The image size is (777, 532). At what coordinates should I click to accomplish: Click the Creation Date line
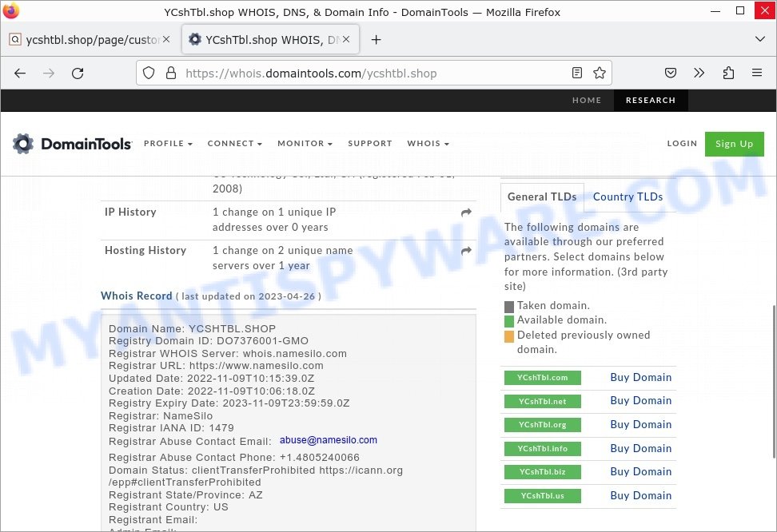click(x=212, y=391)
